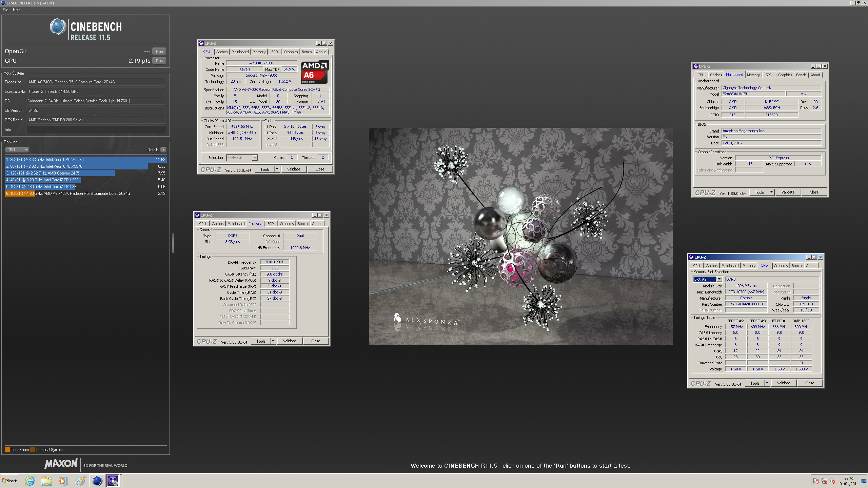Click the taskbar clock
868x488 pixels.
(849, 481)
